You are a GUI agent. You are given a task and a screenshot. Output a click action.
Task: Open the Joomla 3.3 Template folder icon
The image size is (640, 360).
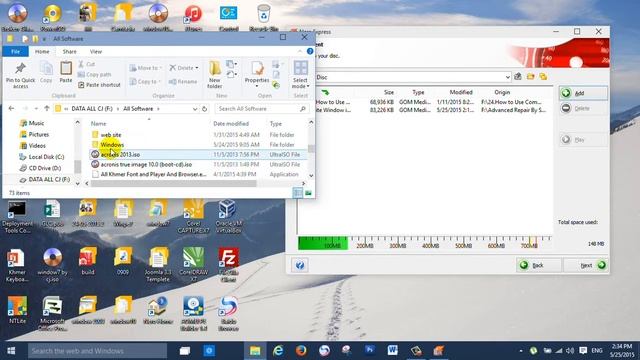click(158, 265)
